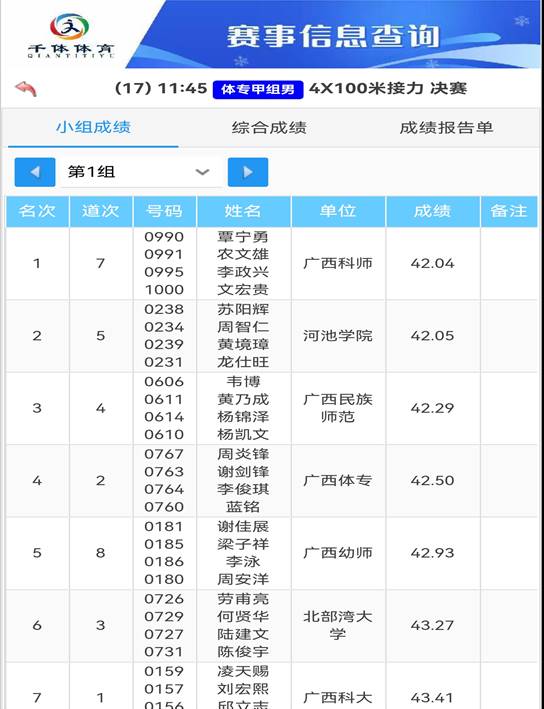Tap the red back arrow icon

pyautogui.click(x=26, y=89)
